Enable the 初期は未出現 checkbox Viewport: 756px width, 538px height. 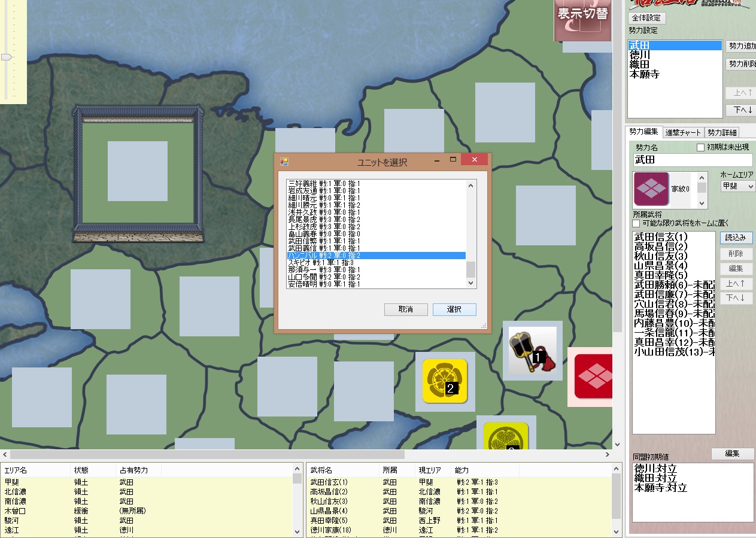(x=701, y=147)
